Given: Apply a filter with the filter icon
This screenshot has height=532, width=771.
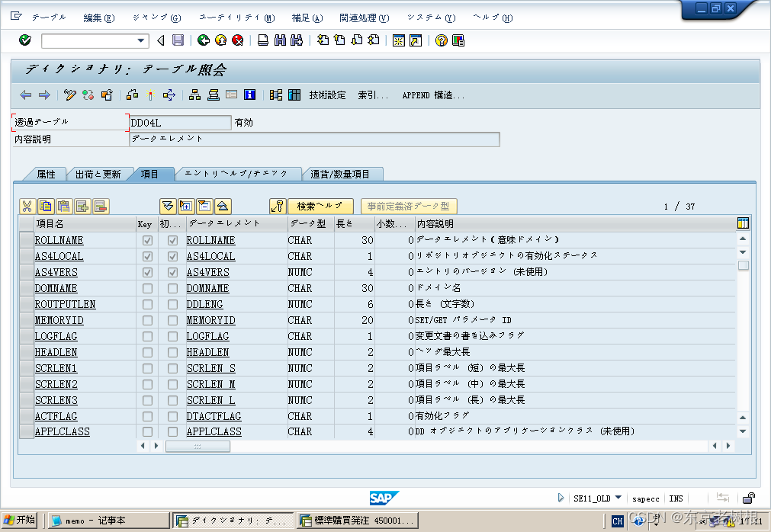Looking at the screenshot, I should (167, 206).
